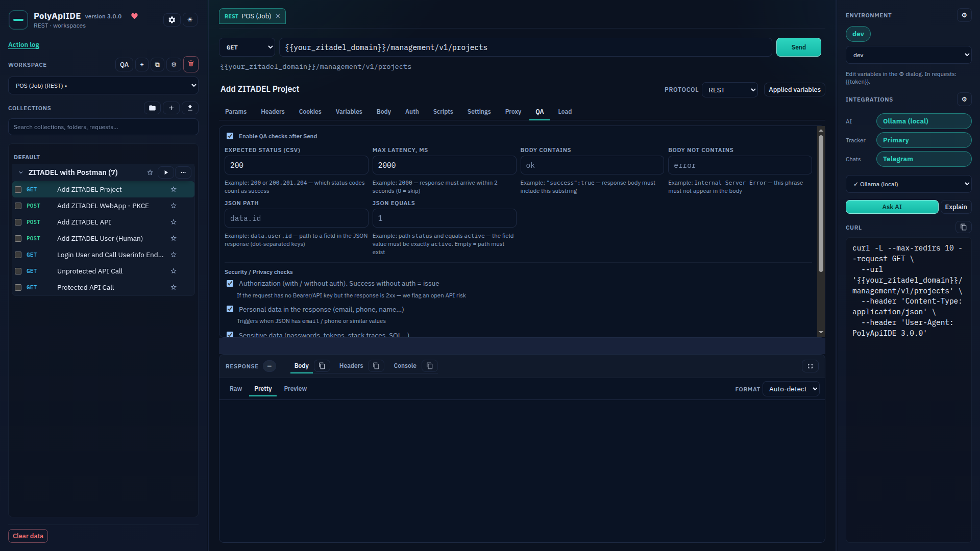
Task: Open the Load tab
Action: pos(565,112)
